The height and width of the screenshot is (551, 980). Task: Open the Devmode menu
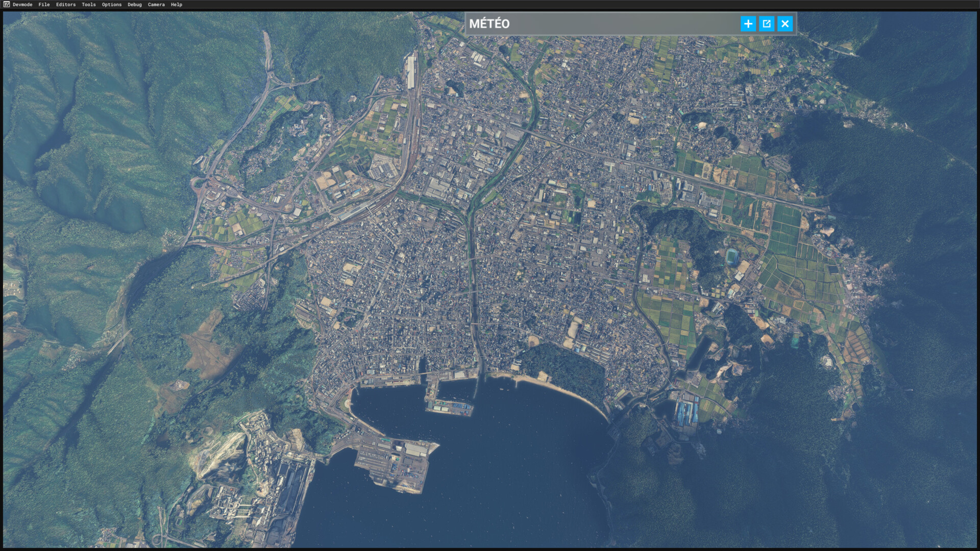pos(22,5)
